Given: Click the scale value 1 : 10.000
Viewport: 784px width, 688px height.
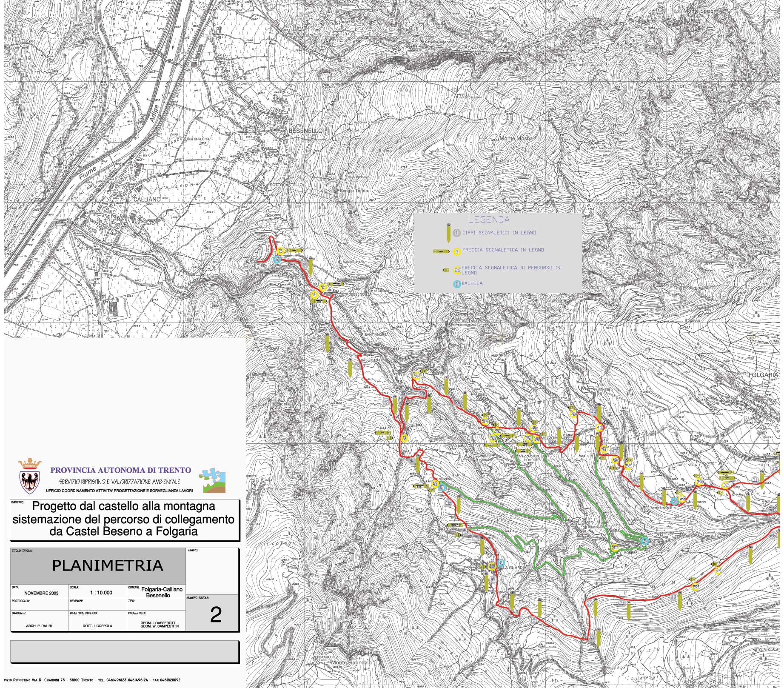Looking at the screenshot, I should click(101, 593).
